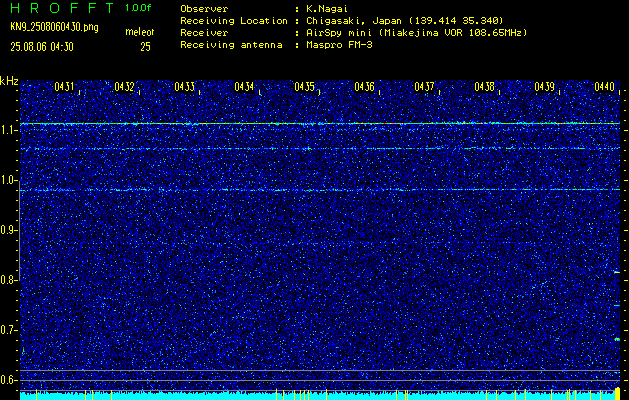Click the file name KN9_2508060430.png
Screen dimensions: 629x400
[x=54, y=28]
